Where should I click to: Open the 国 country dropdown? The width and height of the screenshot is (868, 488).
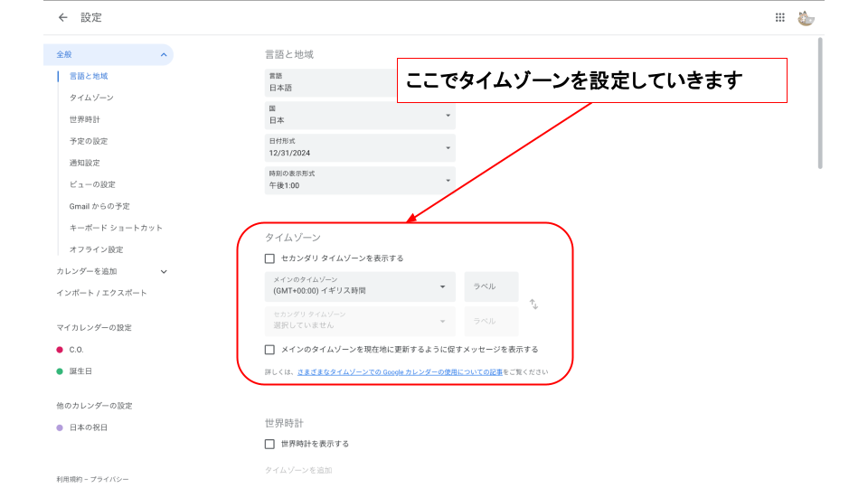pos(359,115)
